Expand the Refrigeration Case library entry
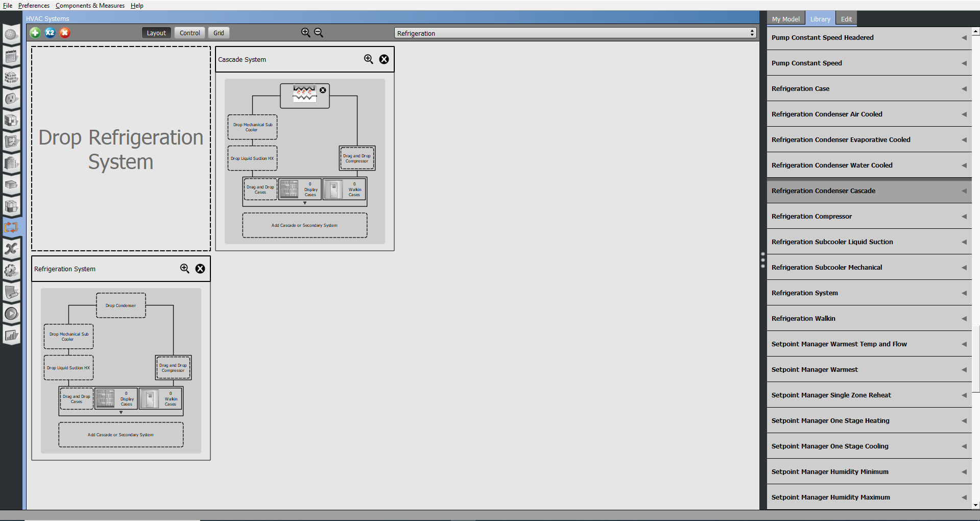 coord(964,88)
